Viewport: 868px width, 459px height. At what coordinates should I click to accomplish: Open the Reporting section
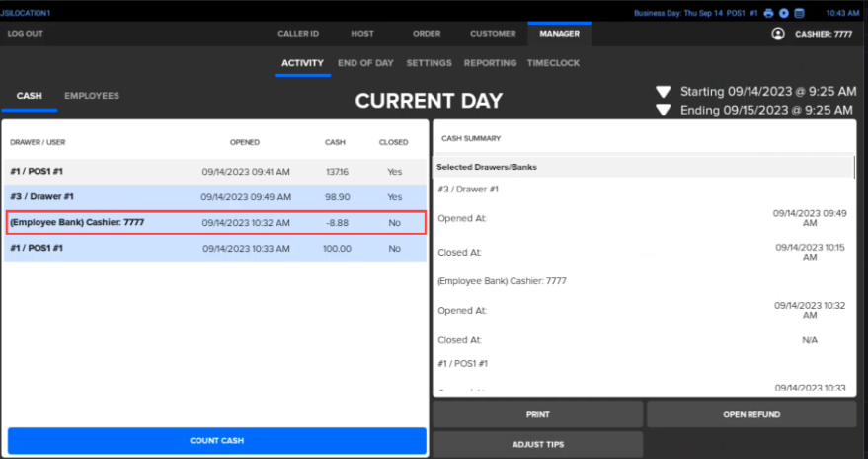(x=491, y=63)
